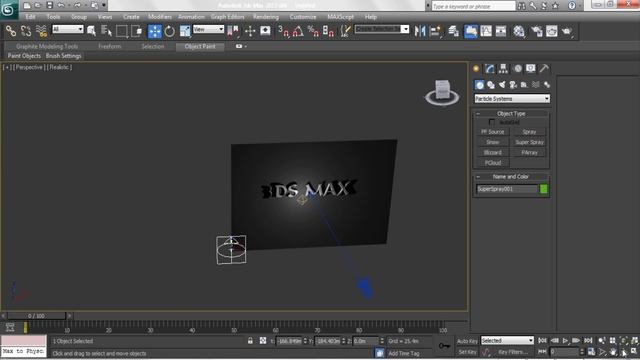Click the Select and Link chain icon
This screenshot has height=360, width=640.
pos(11,31)
